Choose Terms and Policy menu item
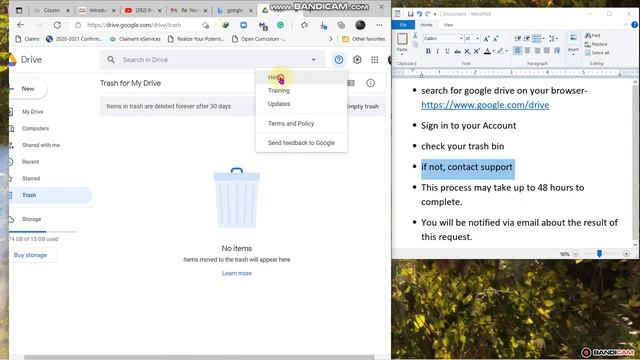The width and height of the screenshot is (640, 360). (x=301, y=123)
